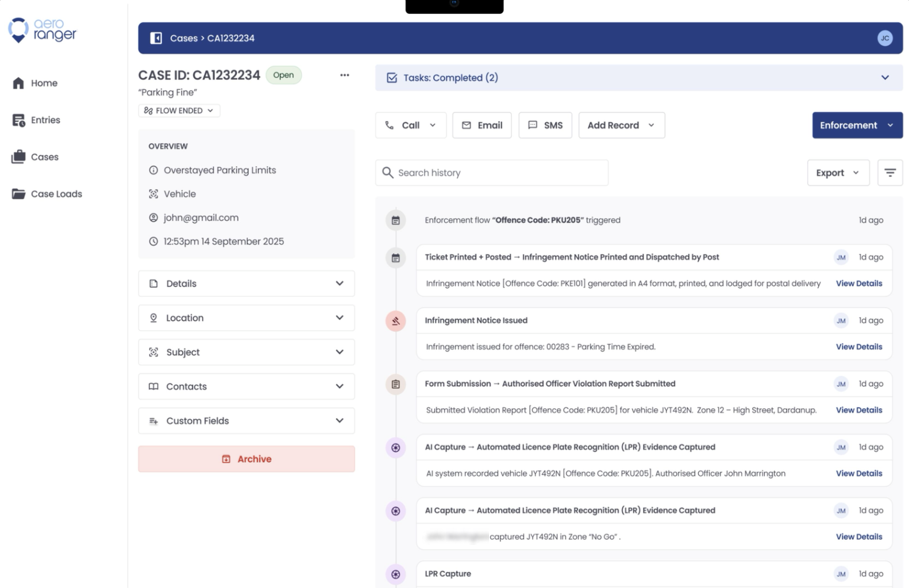Click the Call phone icon
The height and width of the screenshot is (588, 909).
(x=390, y=125)
